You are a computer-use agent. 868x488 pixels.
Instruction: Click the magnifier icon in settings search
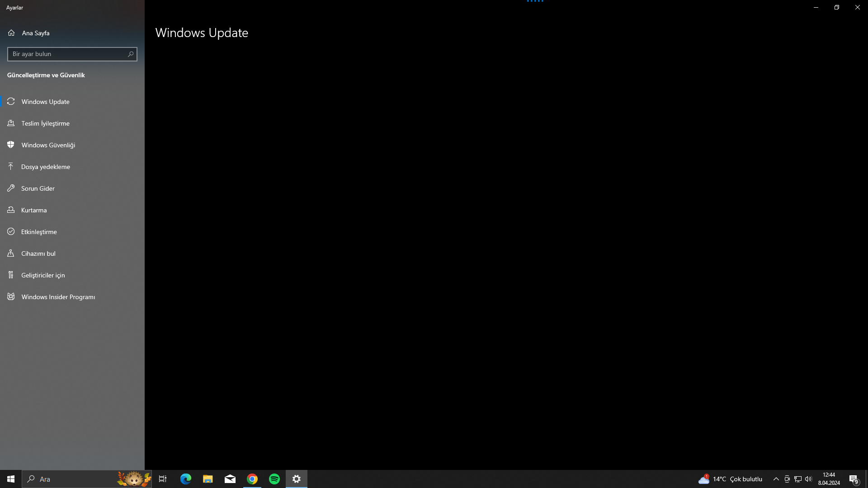tap(131, 54)
